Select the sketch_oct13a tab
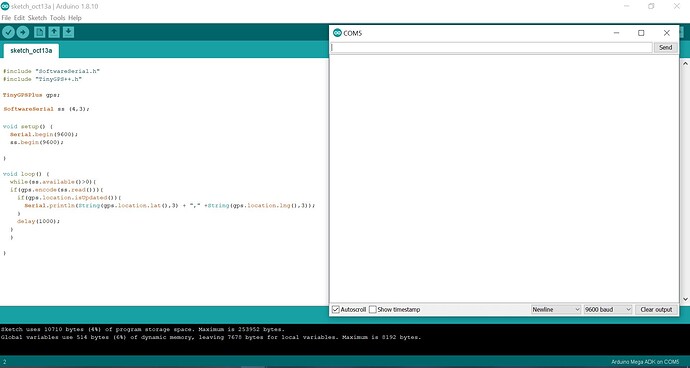 [31, 51]
